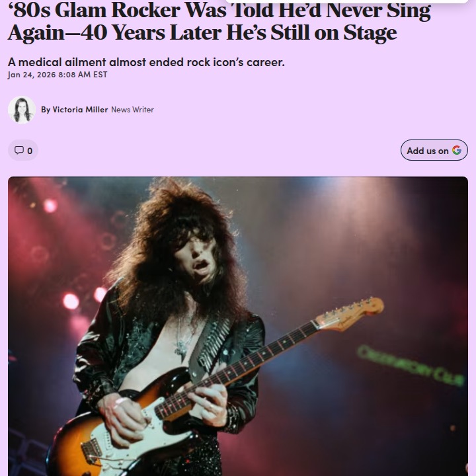476x476 pixels.
Task: Click the Google G logo icon
Action: pyautogui.click(x=457, y=150)
